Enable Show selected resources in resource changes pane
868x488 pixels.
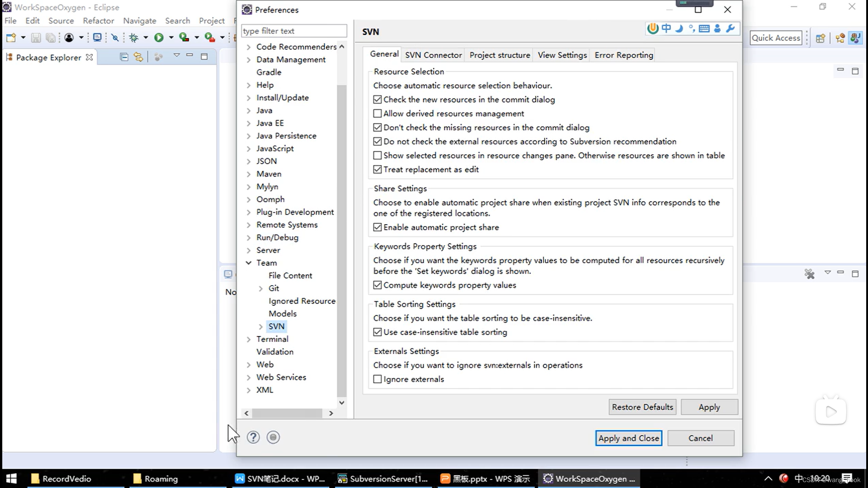point(377,155)
